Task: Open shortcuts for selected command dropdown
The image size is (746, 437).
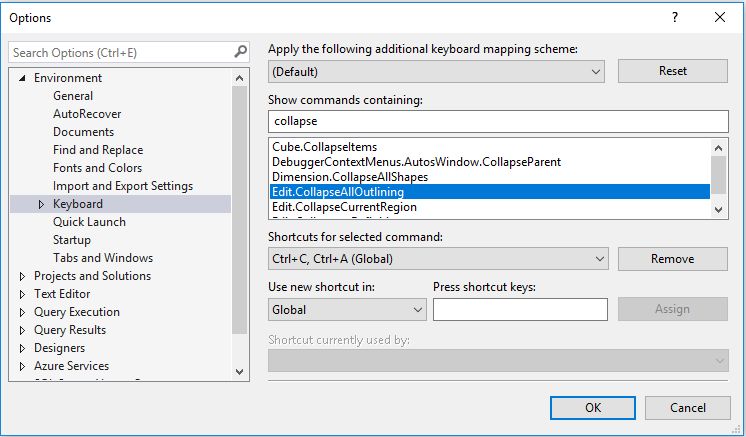Action: click(438, 259)
